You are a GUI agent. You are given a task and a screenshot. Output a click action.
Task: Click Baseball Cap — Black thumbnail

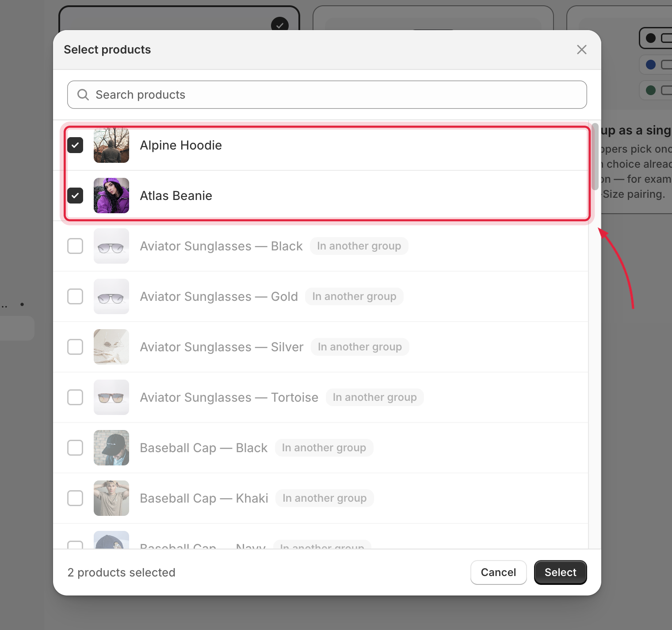(x=111, y=448)
